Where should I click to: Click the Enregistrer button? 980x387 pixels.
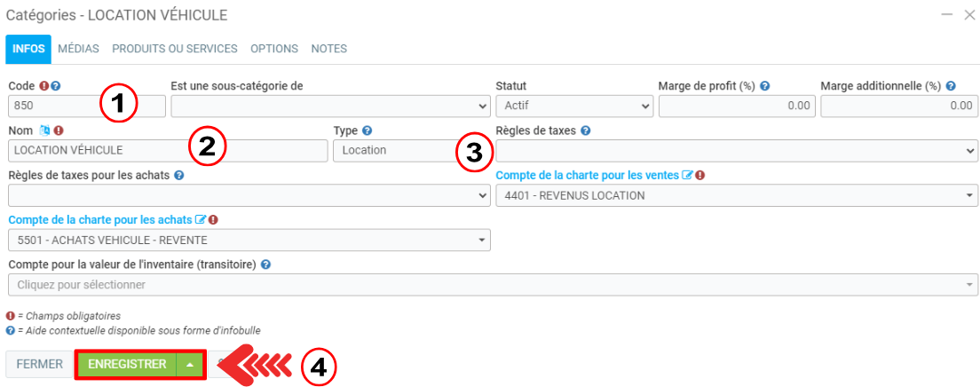click(127, 364)
